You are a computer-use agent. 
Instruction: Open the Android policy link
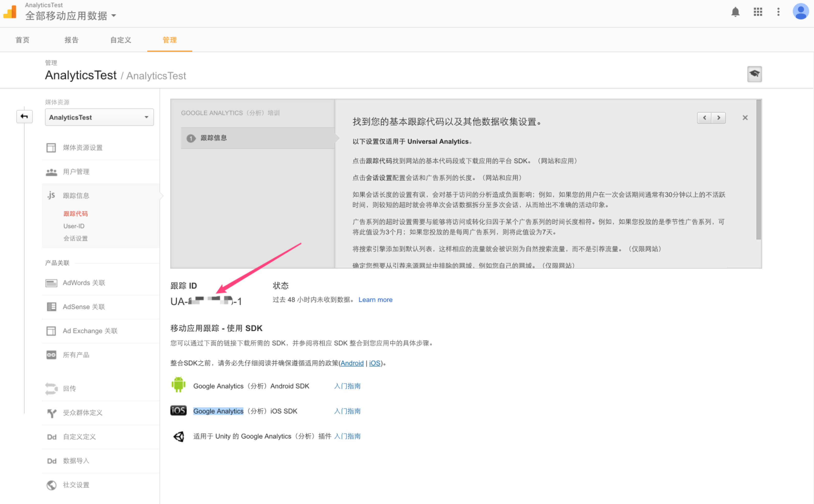[352, 363]
